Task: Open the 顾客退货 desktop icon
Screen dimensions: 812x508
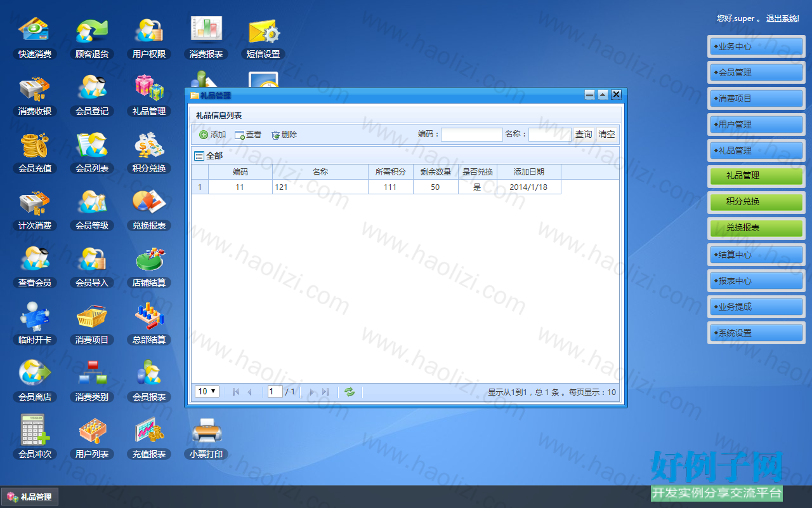Action: [92, 38]
